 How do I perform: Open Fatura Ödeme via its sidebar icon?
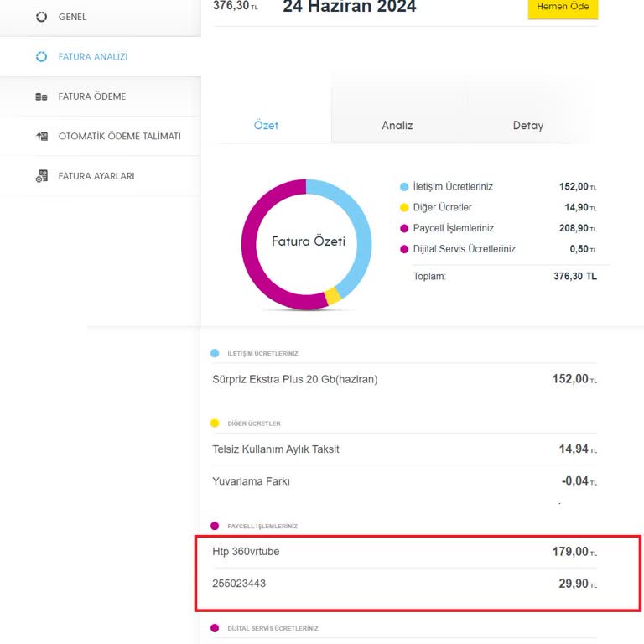tap(42, 96)
